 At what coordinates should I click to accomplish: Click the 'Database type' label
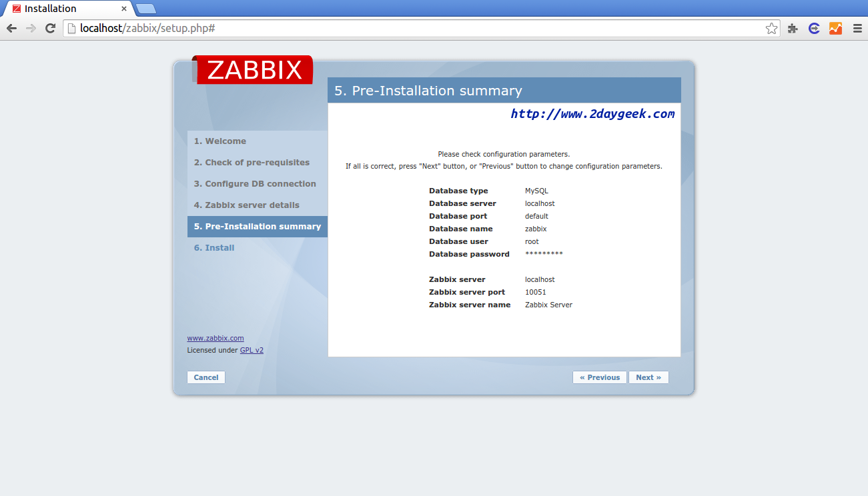click(x=458, y=191)
